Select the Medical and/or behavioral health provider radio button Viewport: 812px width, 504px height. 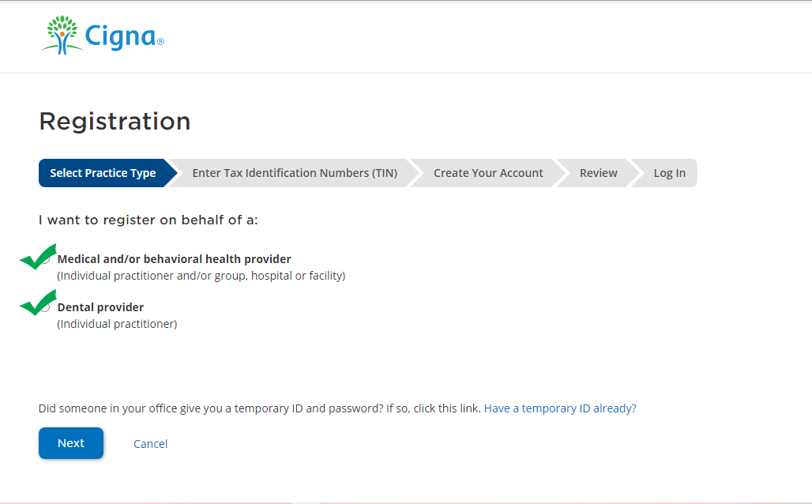pos(46,259)
